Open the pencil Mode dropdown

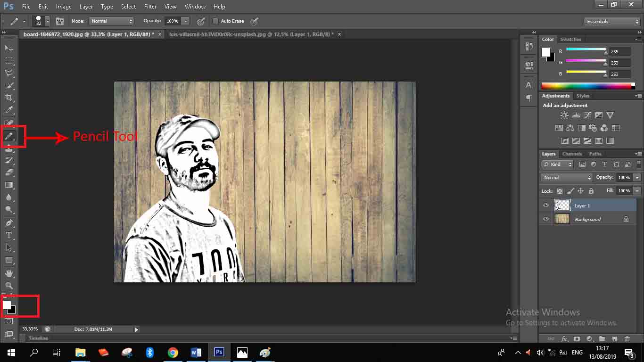pyautogui.click(x=111, y=21)
